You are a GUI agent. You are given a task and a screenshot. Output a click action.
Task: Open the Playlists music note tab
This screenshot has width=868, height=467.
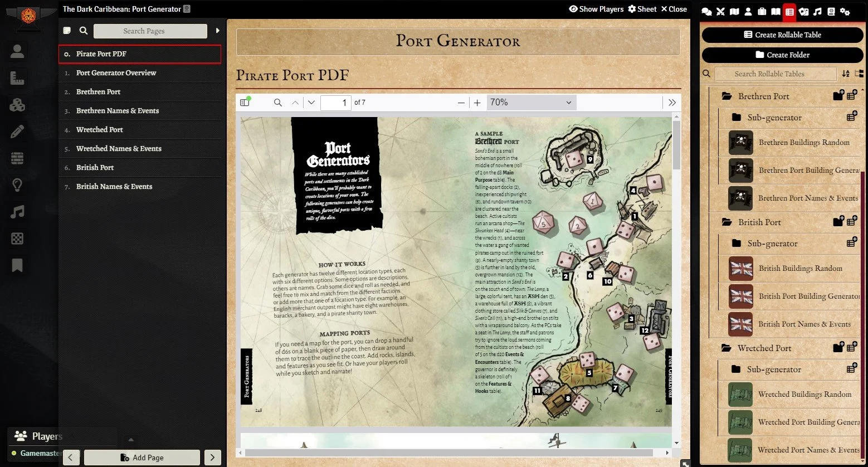pos(817,11)
